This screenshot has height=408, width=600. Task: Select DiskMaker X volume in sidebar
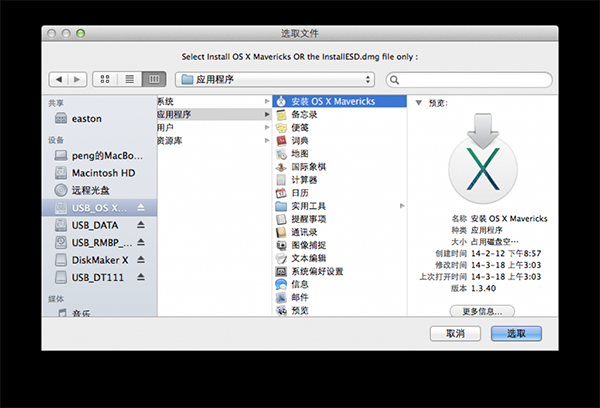99,260
